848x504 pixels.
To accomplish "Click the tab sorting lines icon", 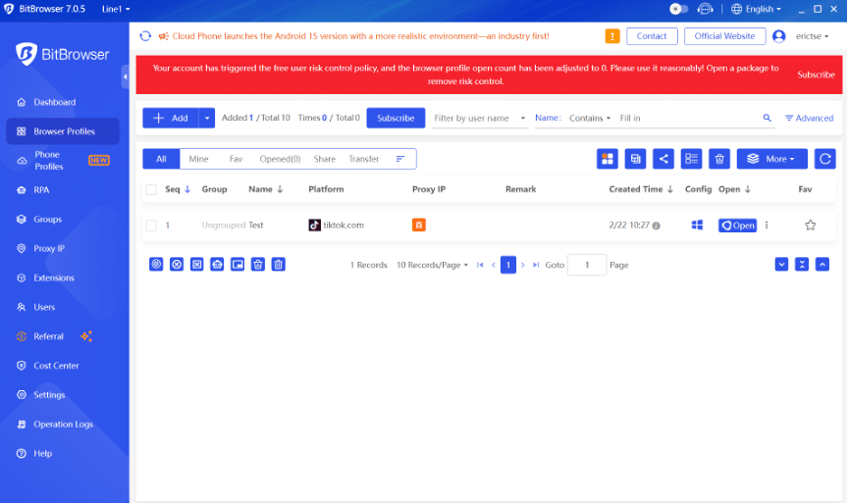I will coord(400,159).
